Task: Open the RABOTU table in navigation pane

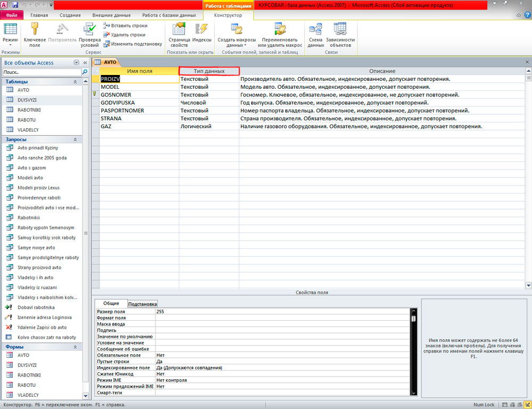Action: pyautogui.click(x=27, y=120)
